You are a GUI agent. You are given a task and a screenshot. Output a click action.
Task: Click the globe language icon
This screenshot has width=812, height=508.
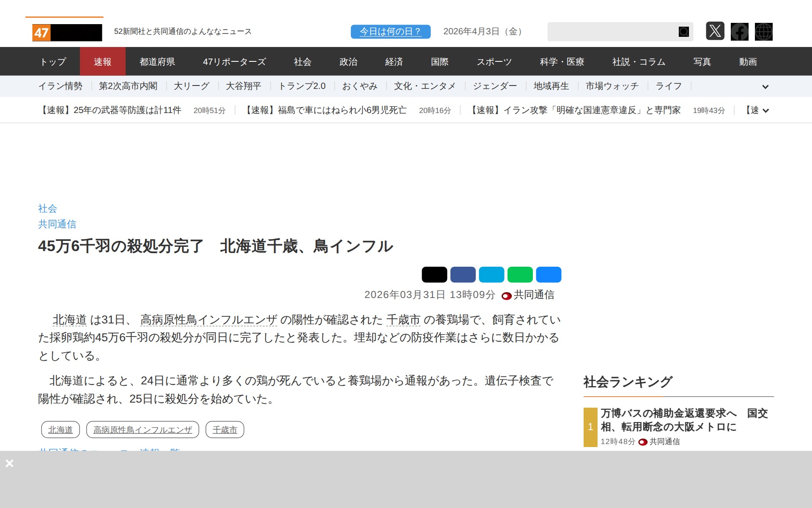click(763, 32)
